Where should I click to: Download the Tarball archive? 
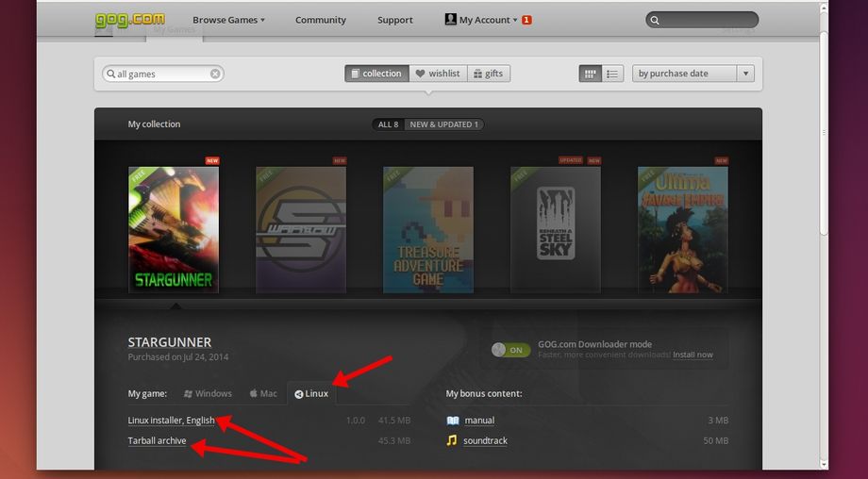pyautogui.click(x=157, y=441)
